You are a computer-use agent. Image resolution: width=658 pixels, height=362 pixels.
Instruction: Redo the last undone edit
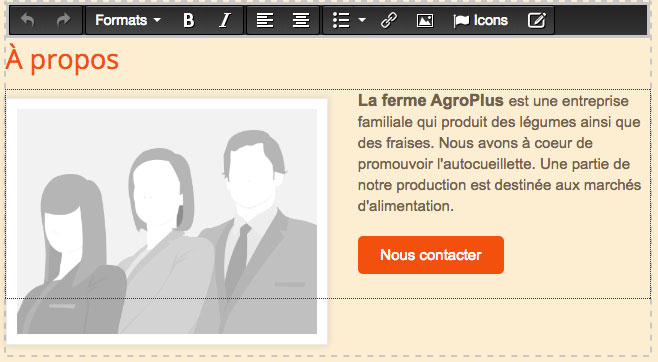tap(63, 20)
